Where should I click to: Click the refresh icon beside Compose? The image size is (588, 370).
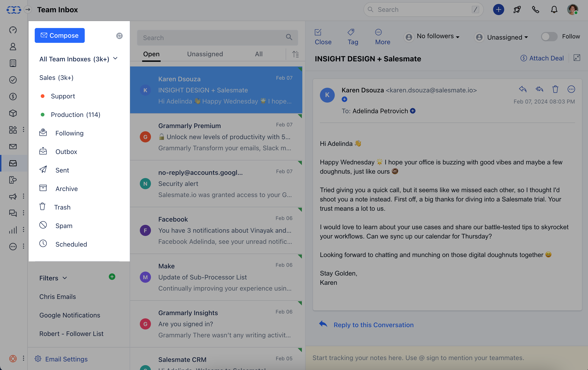[119, 36]
